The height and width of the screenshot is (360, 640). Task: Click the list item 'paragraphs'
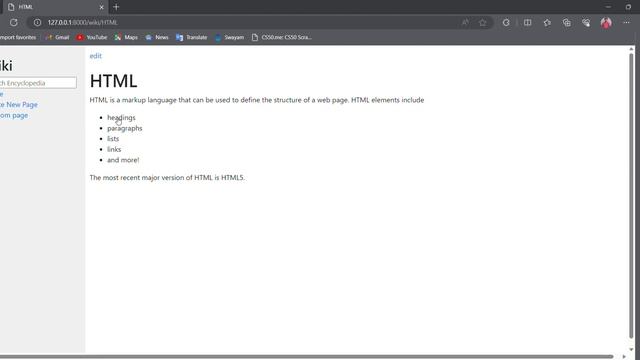coord(125,128)
